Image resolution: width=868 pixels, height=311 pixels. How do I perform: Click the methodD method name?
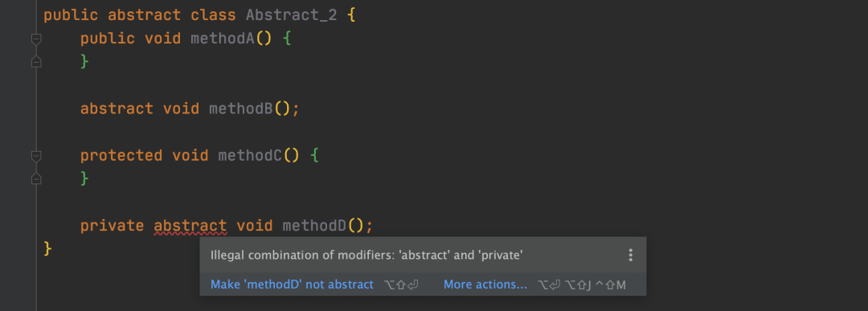click(x=314, y=226)
